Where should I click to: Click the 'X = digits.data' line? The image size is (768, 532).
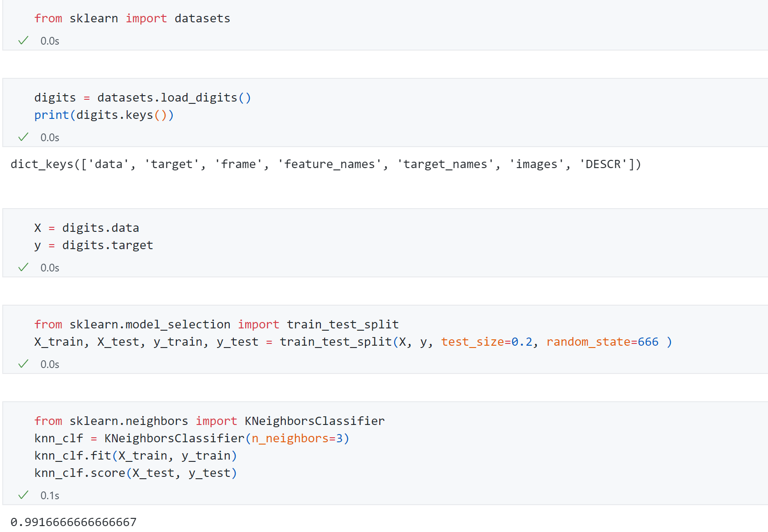coord(87,228)
